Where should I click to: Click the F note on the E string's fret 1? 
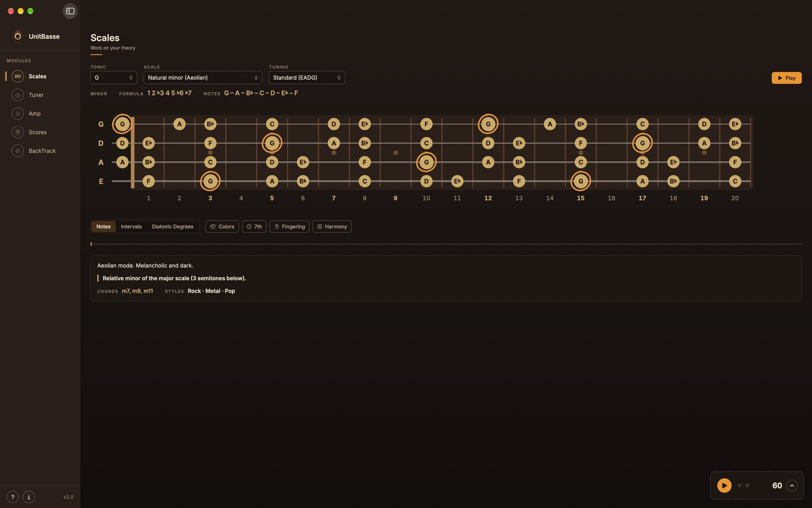click(148, 181)
